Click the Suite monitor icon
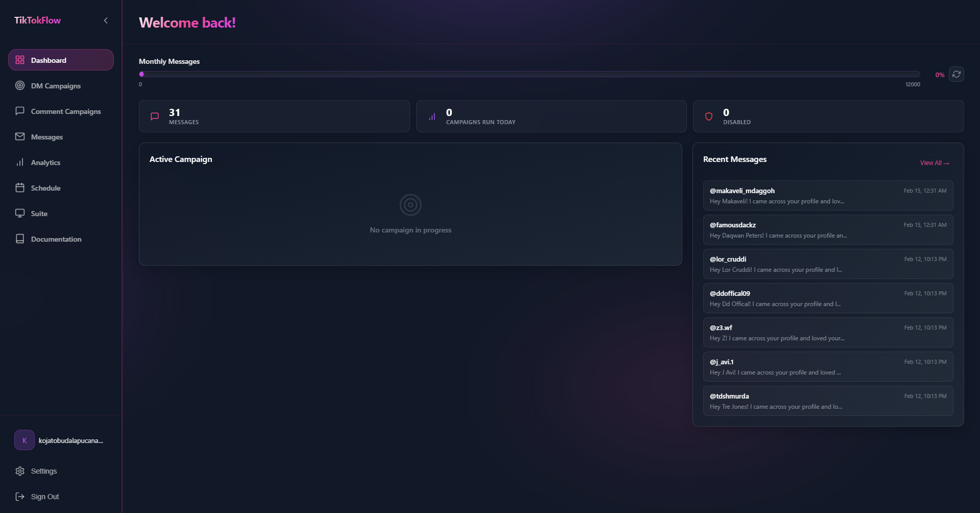The height and width of the screenshot is (513, 980). [20, 213]
